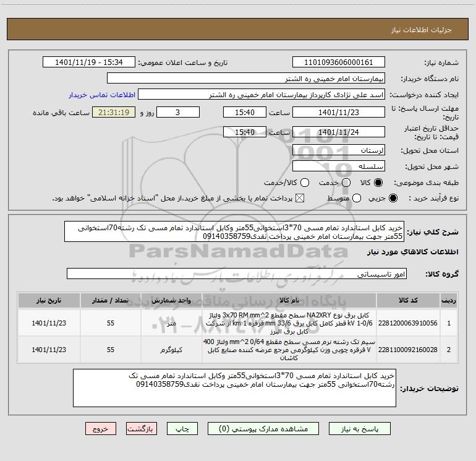Screen dimensions: 476x461
Task: Click the چاپ print button
Action: pos(182,428)
